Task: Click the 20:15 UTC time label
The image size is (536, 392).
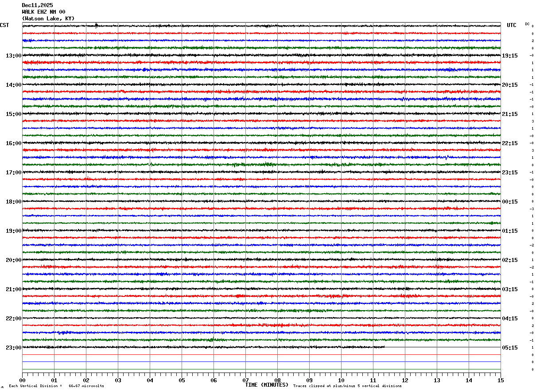Action: tap(510, 85)
